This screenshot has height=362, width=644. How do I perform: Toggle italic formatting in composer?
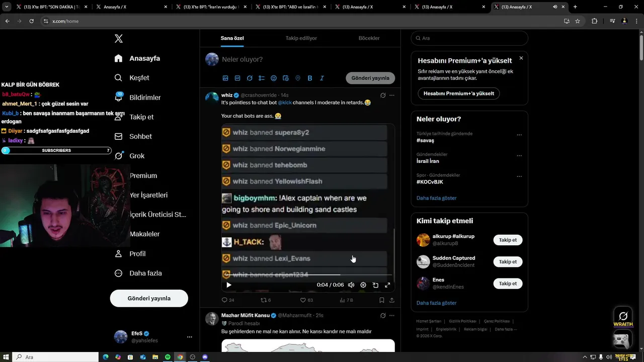[322, 78]
